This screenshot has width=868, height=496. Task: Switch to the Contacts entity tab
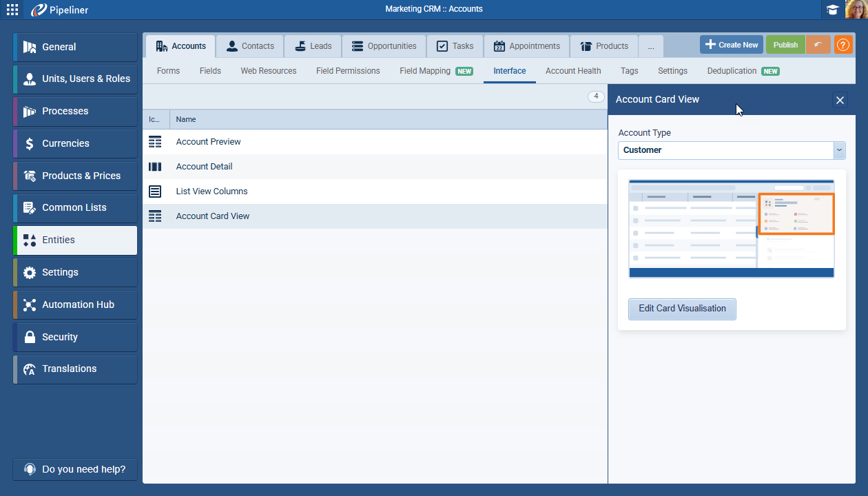click(250, 46)
